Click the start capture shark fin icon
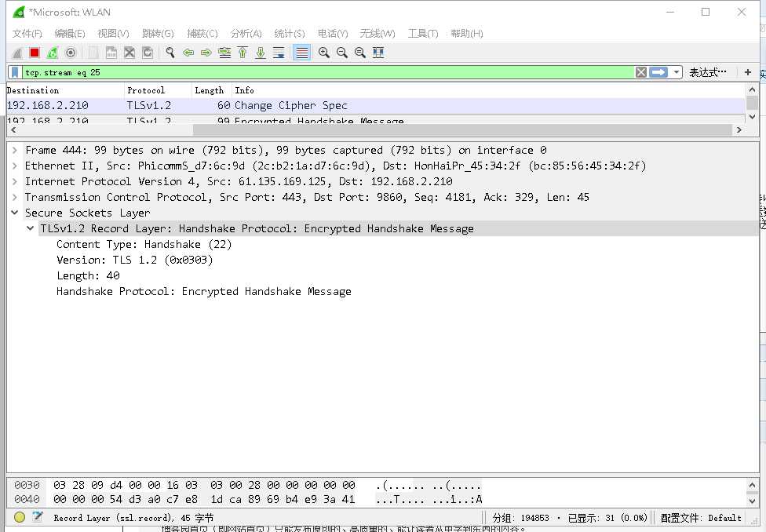 16,53
